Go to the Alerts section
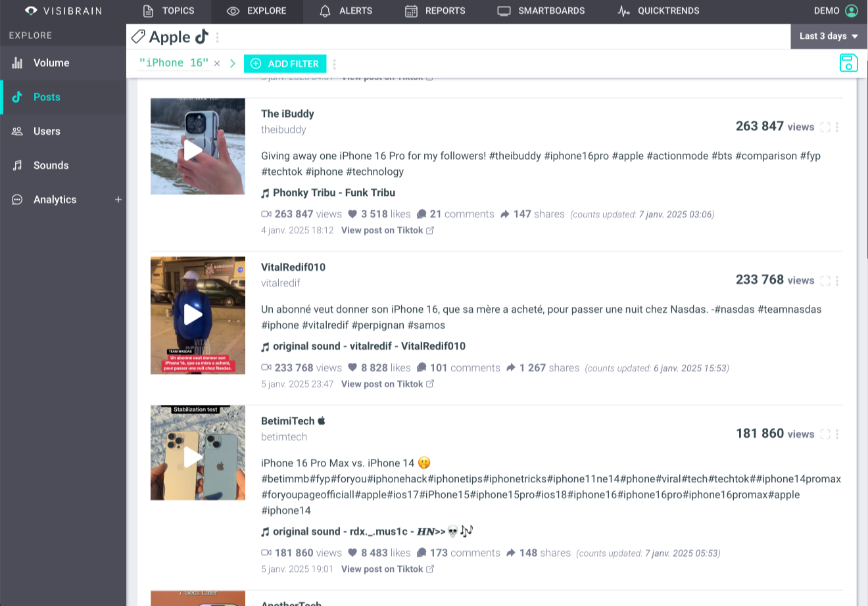The height and width of the screenshot is (606, 868). coord(346,11)
